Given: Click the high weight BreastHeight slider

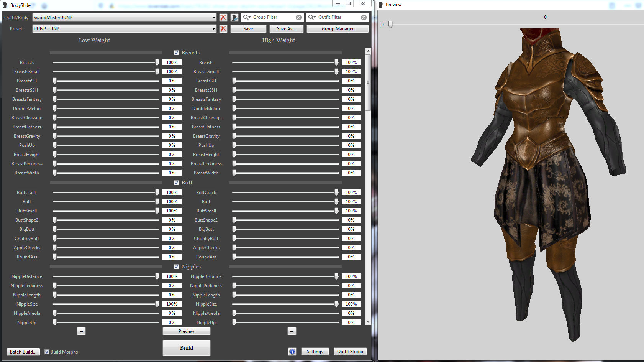Looking at the screenshot, I should pos(285,155).
